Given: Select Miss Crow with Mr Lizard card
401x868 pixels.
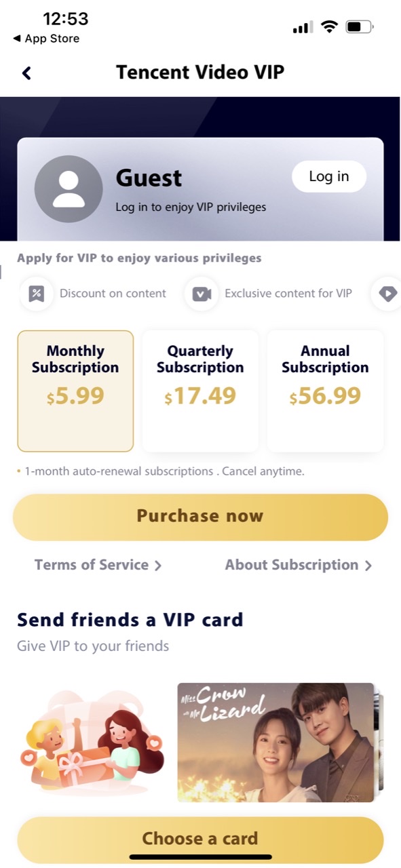Looking at the screenshot, I should [x=276, y=743].
